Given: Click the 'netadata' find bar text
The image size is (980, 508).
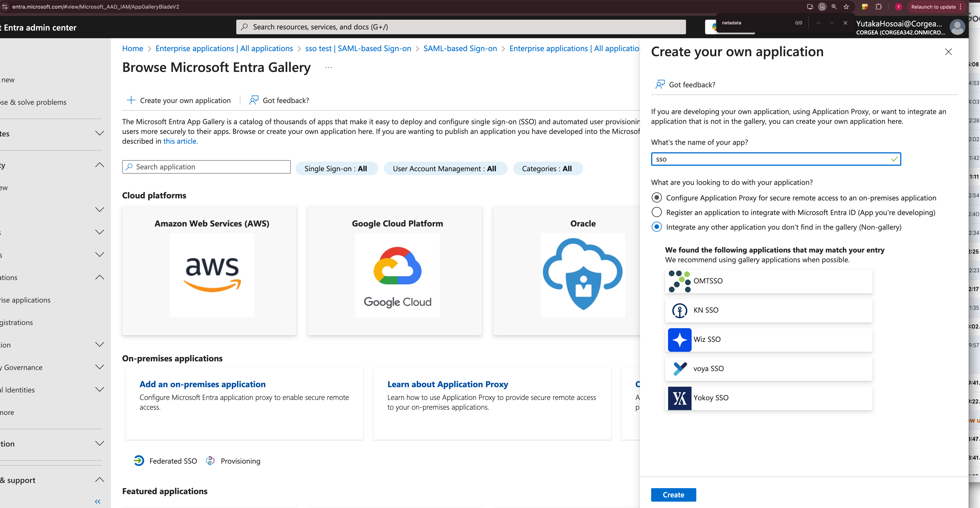Looking at the screenshot, I should point(731,23).
